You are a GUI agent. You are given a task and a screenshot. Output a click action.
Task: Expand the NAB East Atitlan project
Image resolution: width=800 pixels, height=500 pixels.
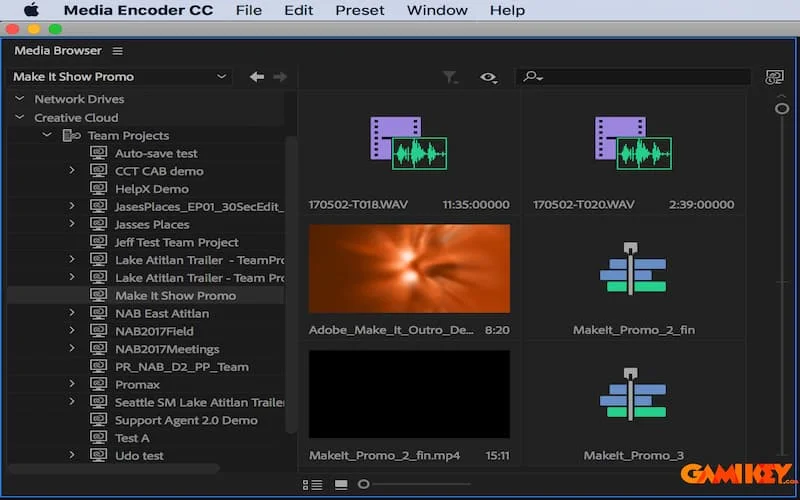[72, 313]
